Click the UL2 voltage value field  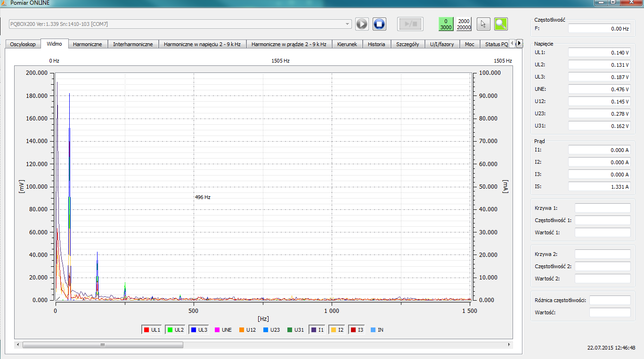(x=599, y=64)
